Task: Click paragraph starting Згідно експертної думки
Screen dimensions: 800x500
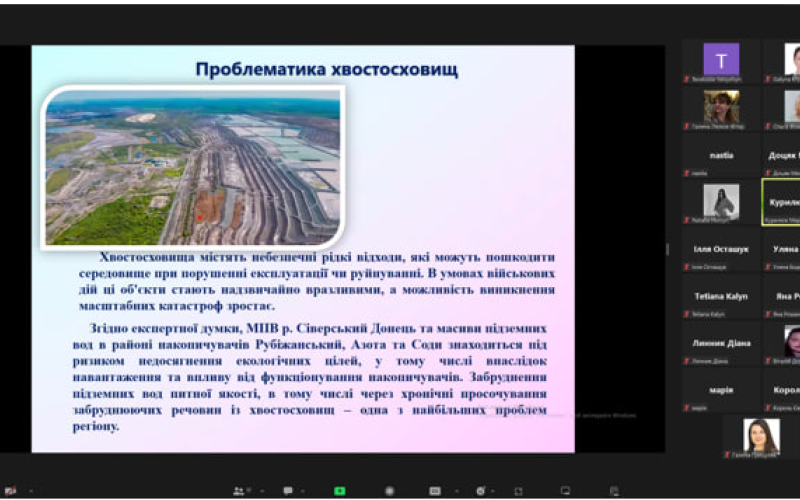Action: tap(310, 378)
